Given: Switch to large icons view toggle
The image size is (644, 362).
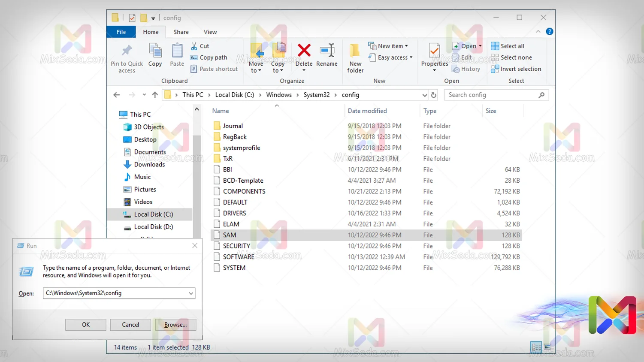Looking at the screenshot, I should (x=547, y=347).
